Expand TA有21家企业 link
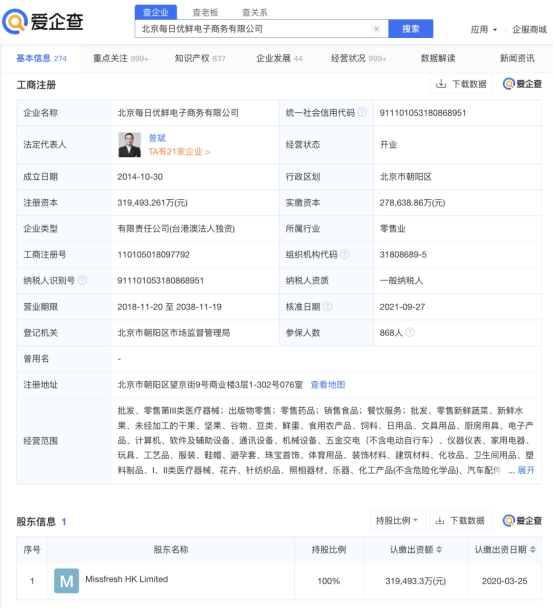 (179, 152)
